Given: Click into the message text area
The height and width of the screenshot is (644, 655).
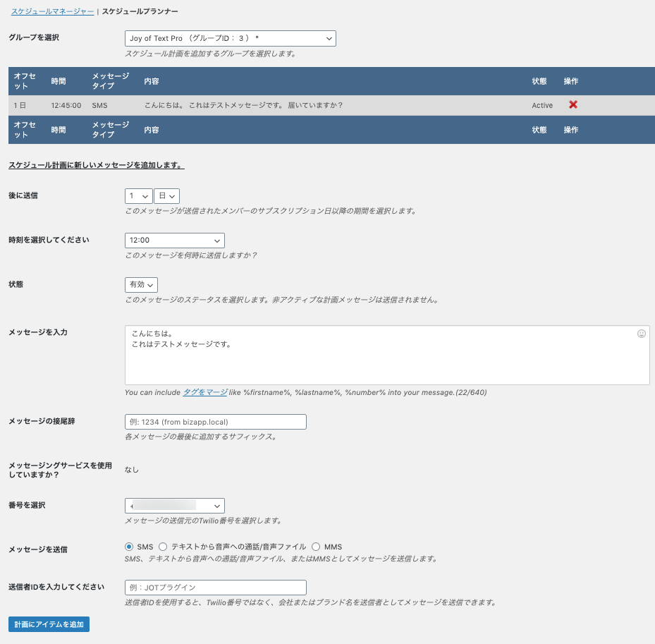Looking at the screenshot, I should 387,356.
